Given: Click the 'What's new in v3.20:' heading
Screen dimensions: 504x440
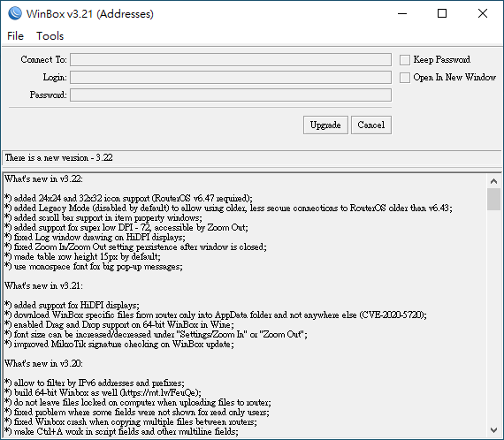Looking at the screenshot, I should coord(43,363).
